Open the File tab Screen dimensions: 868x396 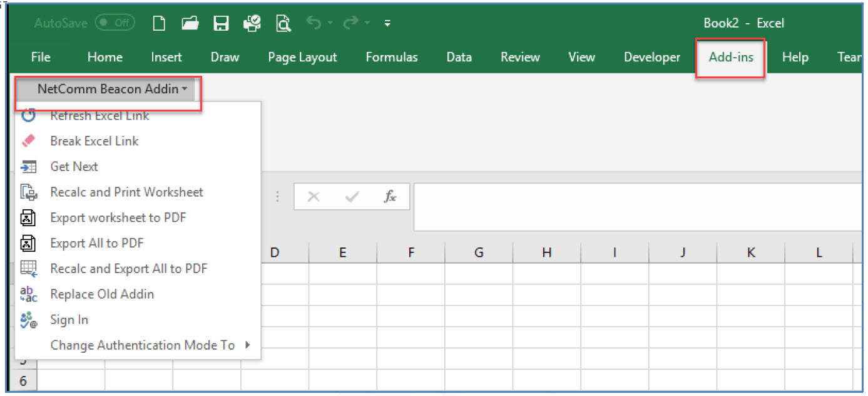click(x=41, y=57)
